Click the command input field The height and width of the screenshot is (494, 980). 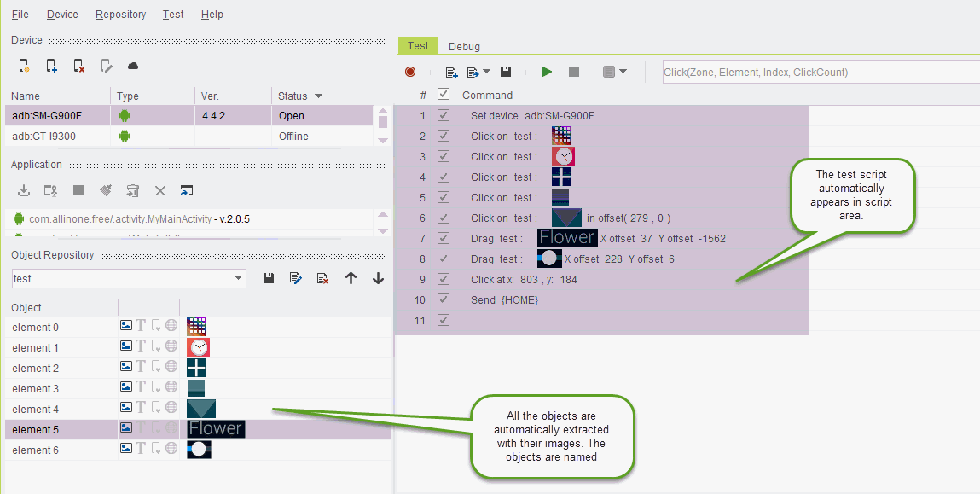tap(819, 73)
